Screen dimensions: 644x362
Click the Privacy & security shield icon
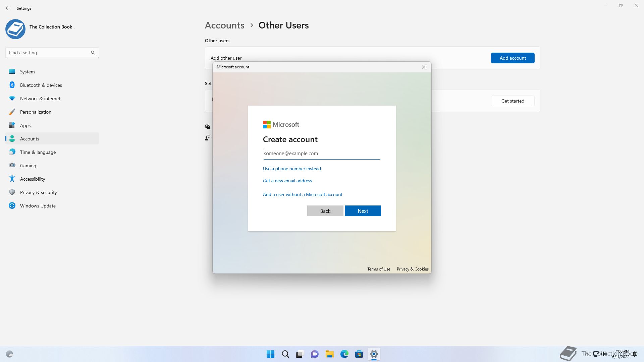click(12, 192)
